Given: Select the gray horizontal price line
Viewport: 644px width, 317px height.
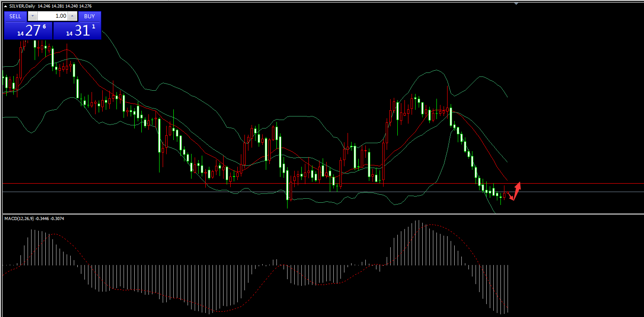Looking at the screenshot, I should point(311,192).
